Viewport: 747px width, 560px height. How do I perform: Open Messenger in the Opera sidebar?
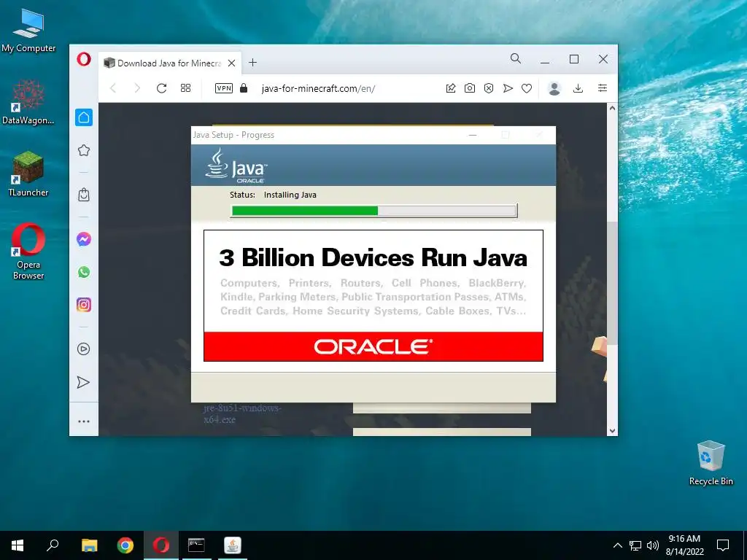click(x=84, y=239)
